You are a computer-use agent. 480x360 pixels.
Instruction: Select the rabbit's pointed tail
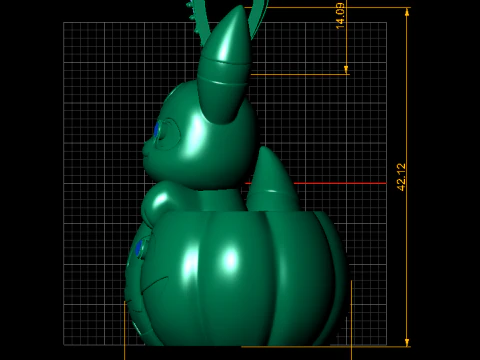coord(272,180)
